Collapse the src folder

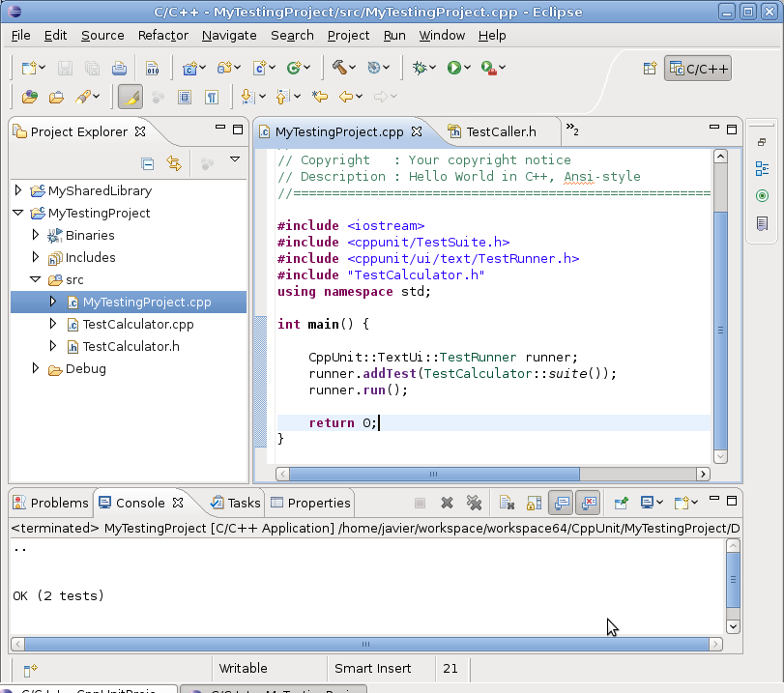pos(36,279)
